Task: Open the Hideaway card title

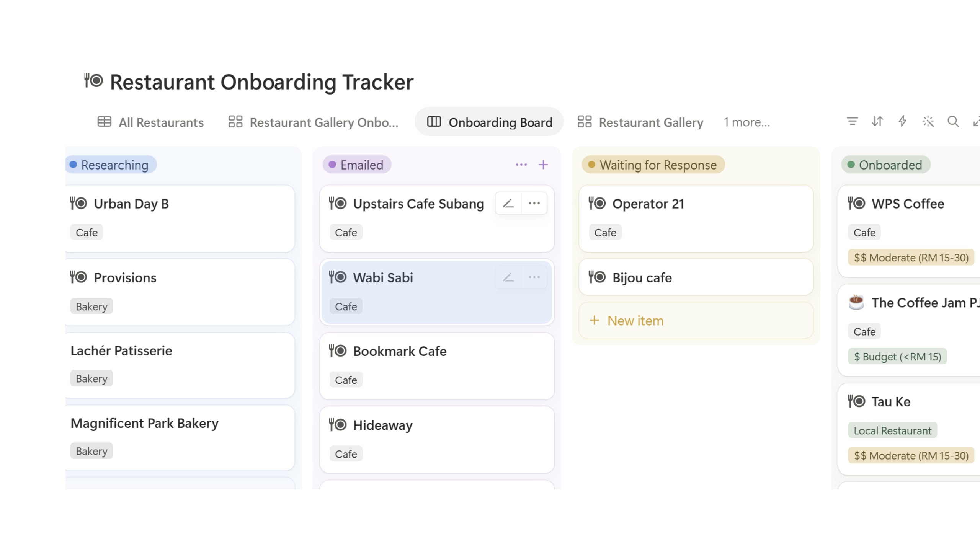Action: pyautogui.click(x=383, y=425)
